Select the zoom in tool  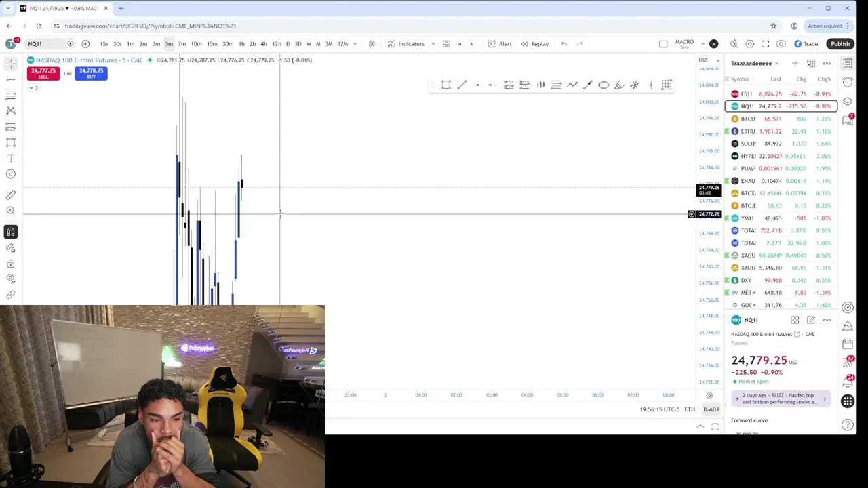click(11, 211)
